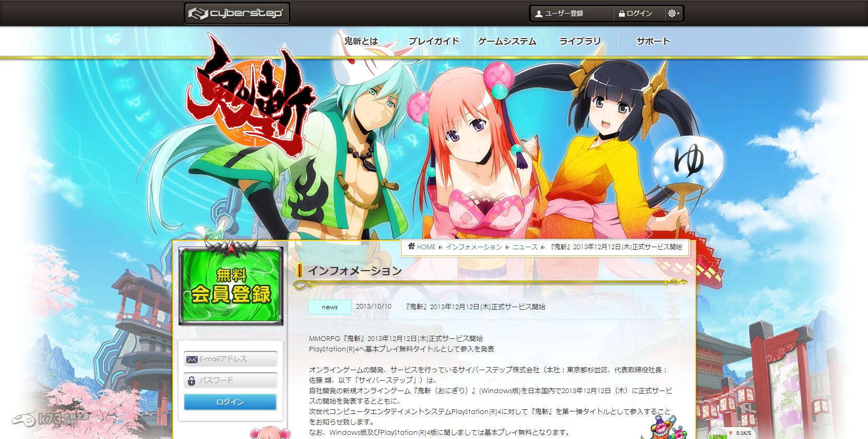868x439 pixels.
Task: Open the プレイガイド menu
Action: coord(433,41)
